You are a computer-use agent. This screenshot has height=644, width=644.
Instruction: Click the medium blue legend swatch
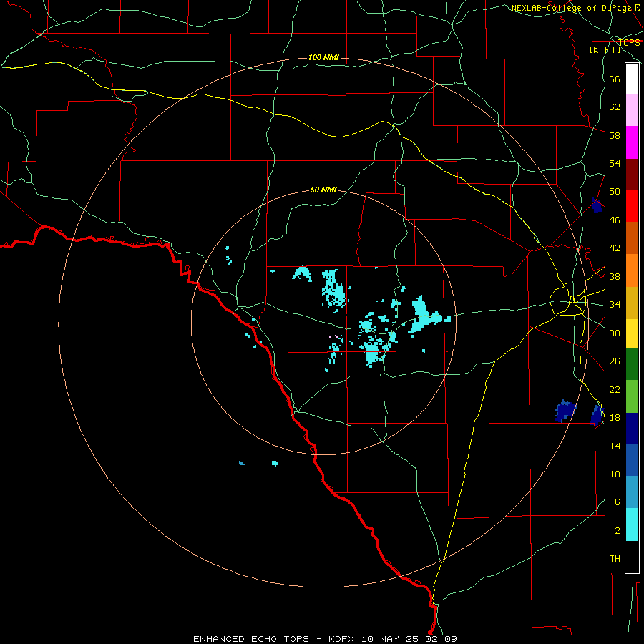pos(632,460)
